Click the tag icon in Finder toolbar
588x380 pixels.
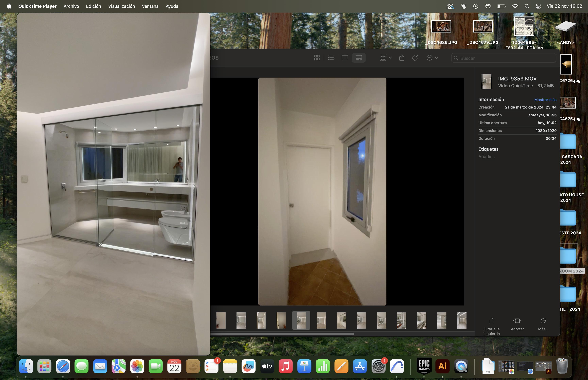point(415,58)
